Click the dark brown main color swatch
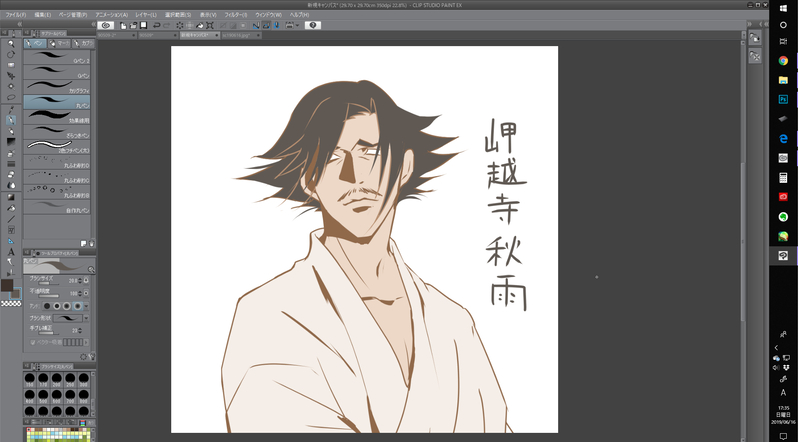 click(7, 285)
